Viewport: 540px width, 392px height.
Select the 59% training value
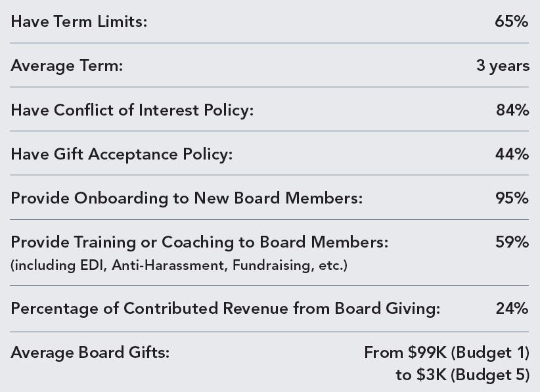(x=512, y=242)
